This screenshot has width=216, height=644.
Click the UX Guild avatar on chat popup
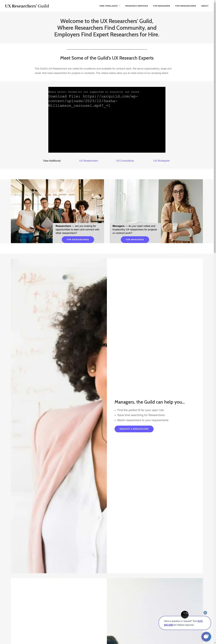(185, 614)
